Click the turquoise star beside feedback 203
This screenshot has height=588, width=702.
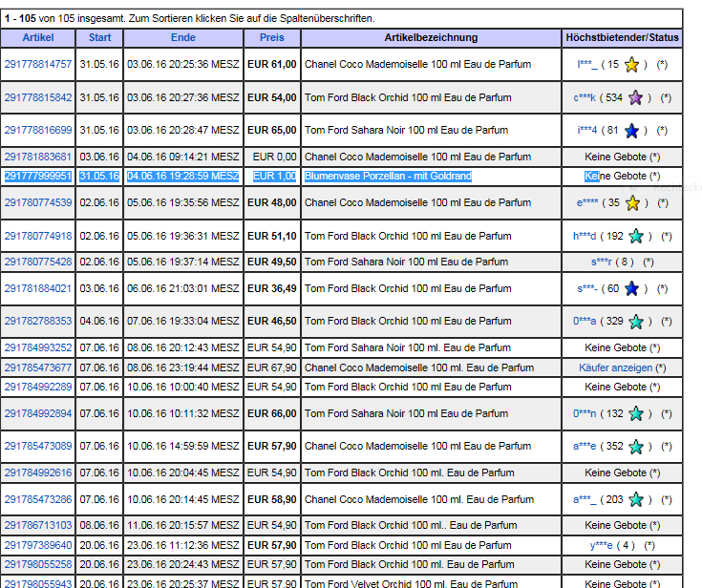click(x=636, y=500)
